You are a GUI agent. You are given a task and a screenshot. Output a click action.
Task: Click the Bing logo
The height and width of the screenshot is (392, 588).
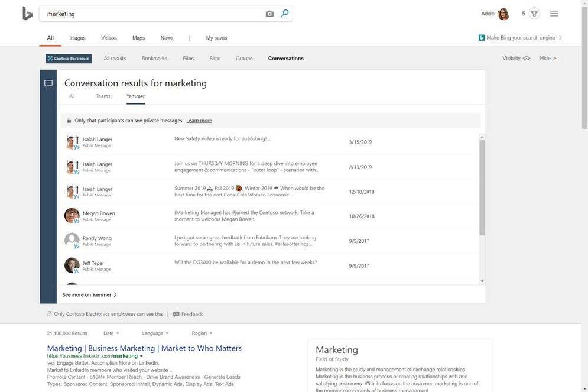27,14
